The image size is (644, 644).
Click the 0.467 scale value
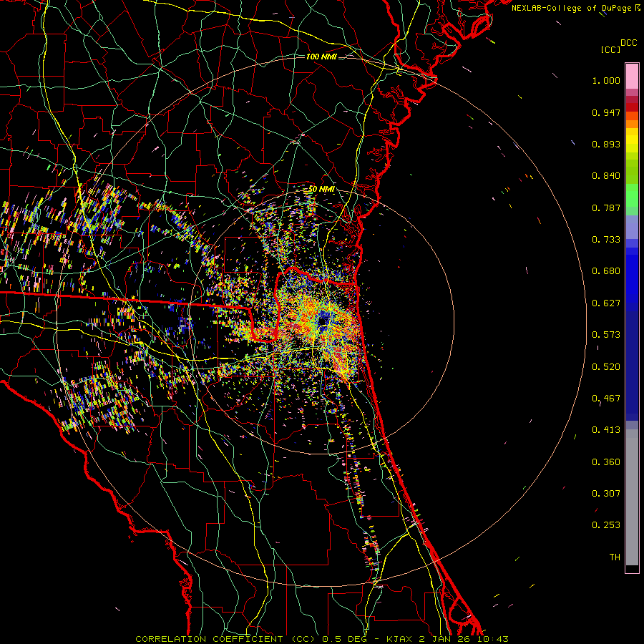[x=606, y=399]
